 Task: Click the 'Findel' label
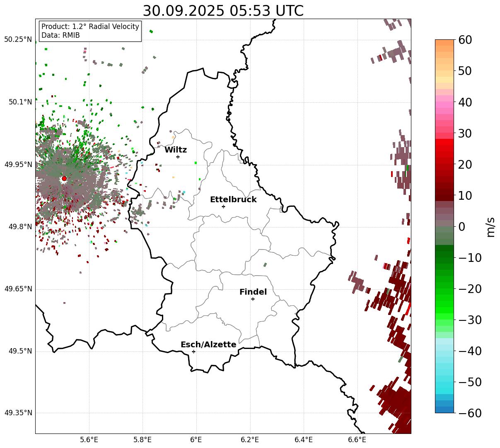(x=253, y=292)
